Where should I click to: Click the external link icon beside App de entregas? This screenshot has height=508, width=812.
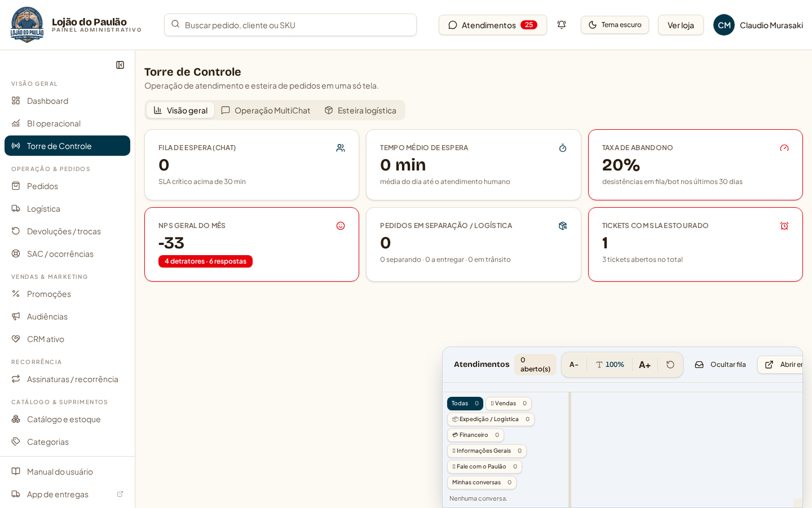120,494
